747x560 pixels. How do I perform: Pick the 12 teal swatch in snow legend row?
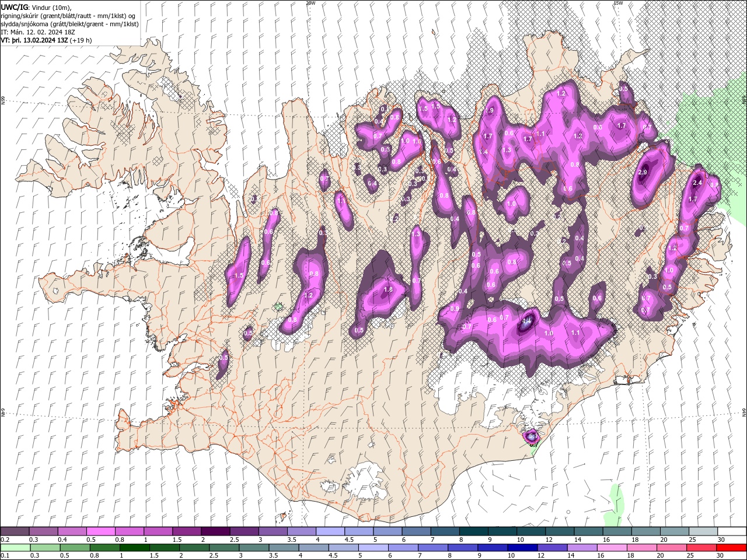pyautogui.click(x=560, y=531)
